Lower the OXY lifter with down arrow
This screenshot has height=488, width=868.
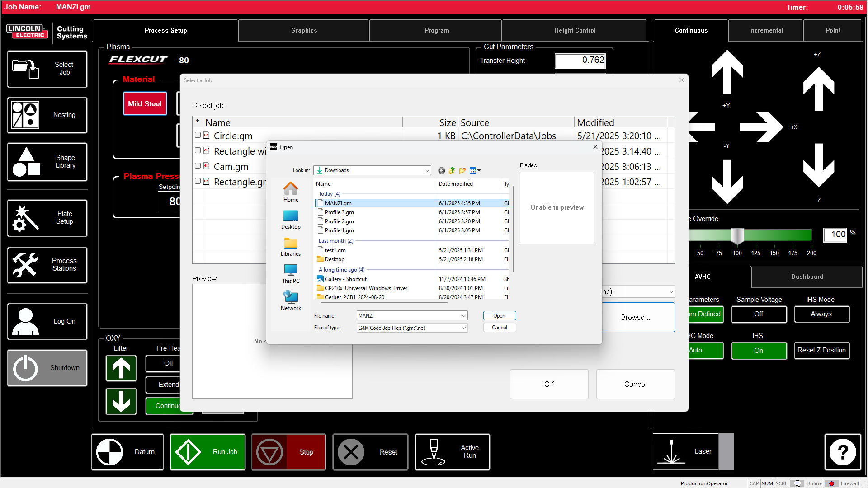coord(121,401)
